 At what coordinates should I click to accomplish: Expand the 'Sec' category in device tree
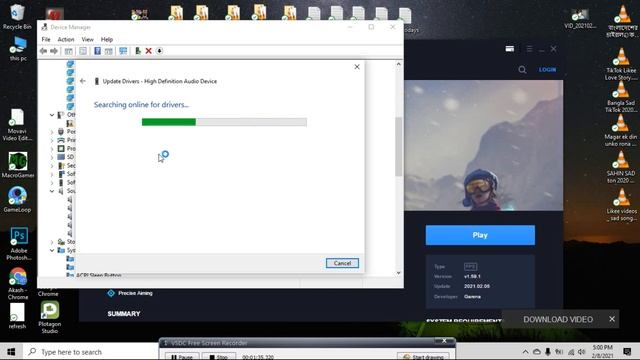click(x=52, y=166)
